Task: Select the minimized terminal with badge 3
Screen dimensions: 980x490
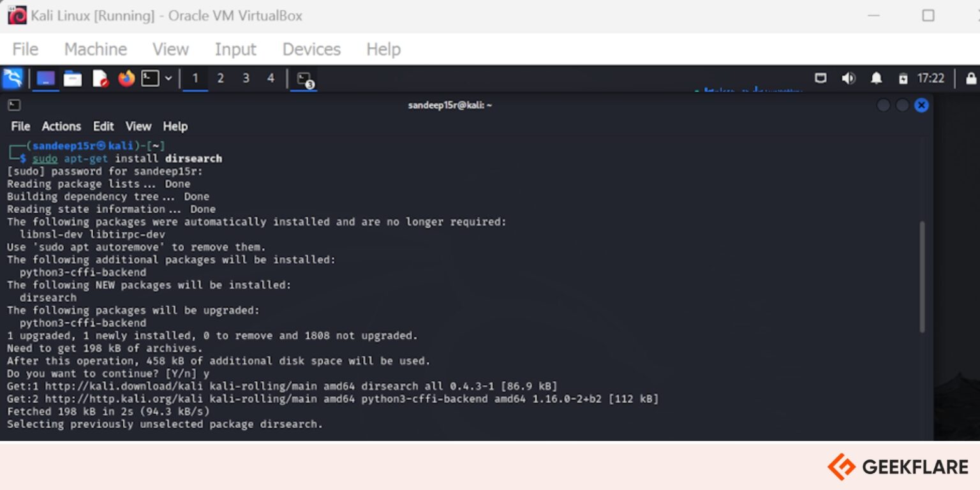Action: [303, 78]
